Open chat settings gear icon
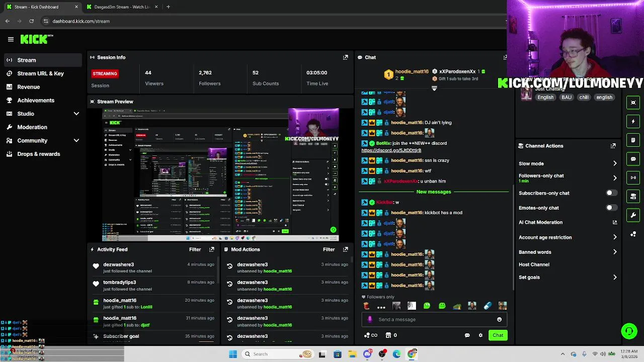The height and width of the screenshot is (362, 644). 480,335
